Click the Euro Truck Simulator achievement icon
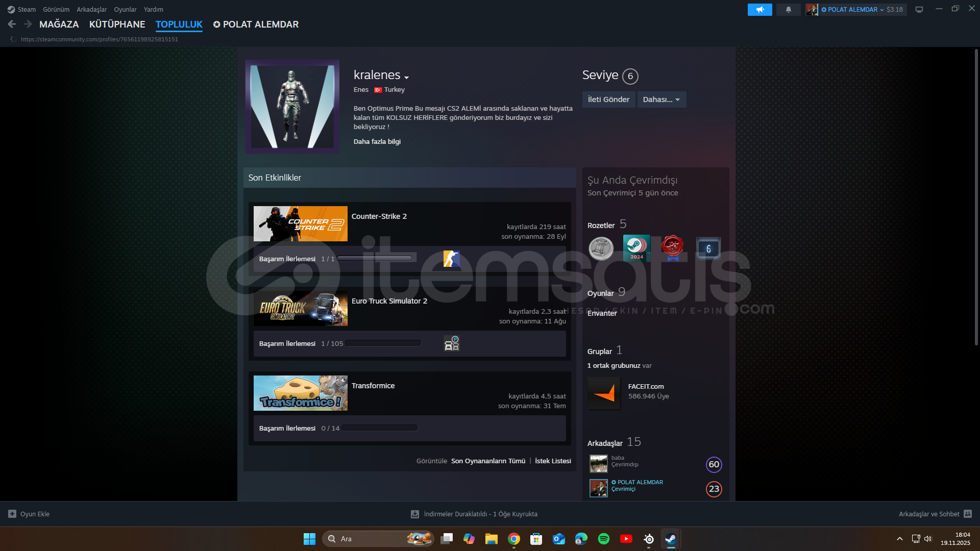980x551 pixels. click(x=451, y=343)
